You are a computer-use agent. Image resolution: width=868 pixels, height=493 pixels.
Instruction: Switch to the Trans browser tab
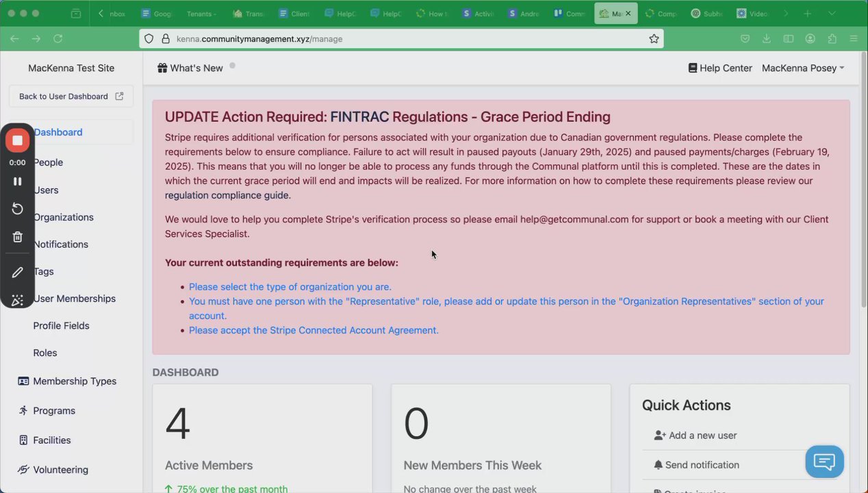[x=248, y=14]
